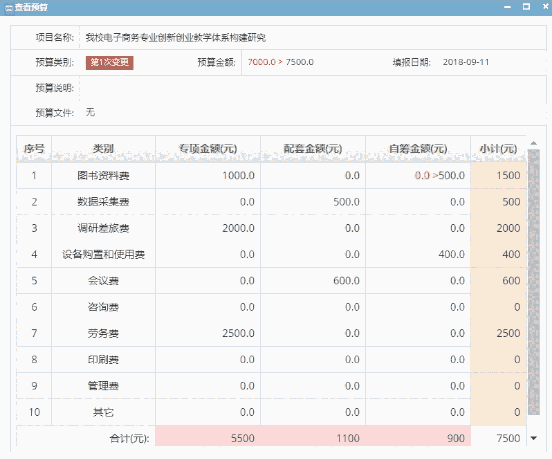Click the window icon in the title bar
Viewport: 552px width, 459px height.
(x=9, y=8)
